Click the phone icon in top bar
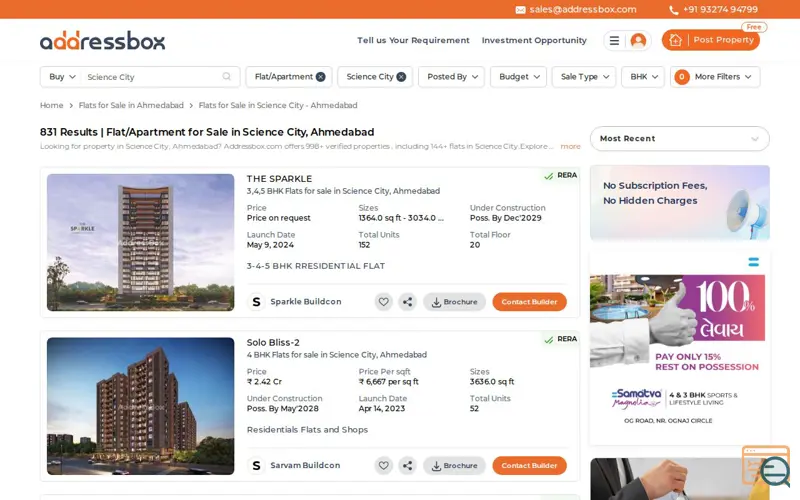The height and width of the screenshot is (500, 800). click(673, 10)
